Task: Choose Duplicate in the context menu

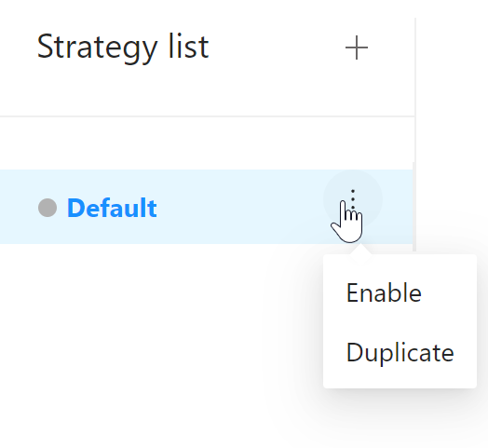Action: pos(400,352)
